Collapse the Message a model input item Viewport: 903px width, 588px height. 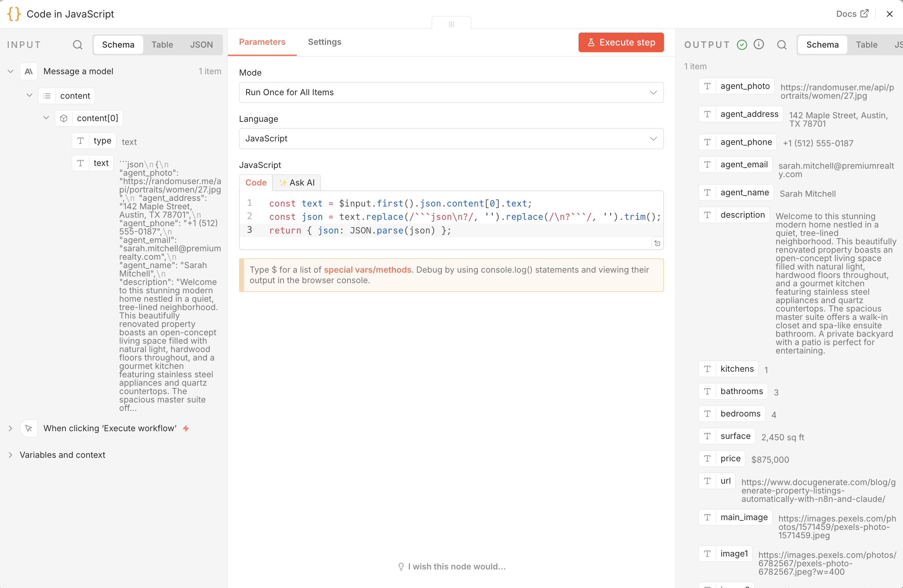[x=10, y=71]
